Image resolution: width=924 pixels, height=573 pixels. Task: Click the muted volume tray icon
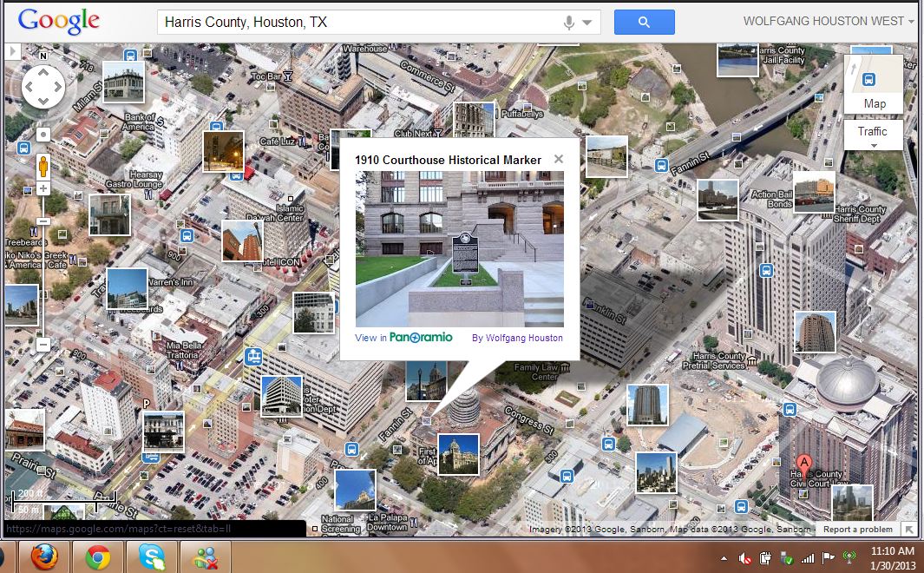click(x=745, y=557)
